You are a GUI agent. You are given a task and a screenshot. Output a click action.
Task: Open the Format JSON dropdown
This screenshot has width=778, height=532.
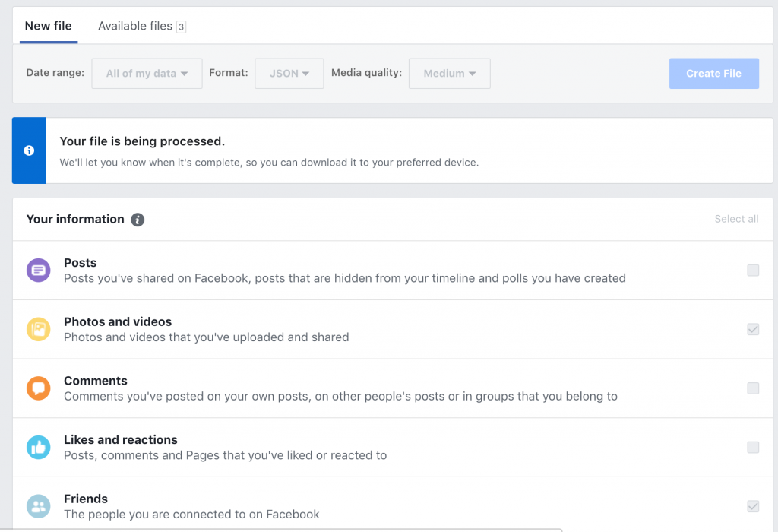click(x=289, y=74)
